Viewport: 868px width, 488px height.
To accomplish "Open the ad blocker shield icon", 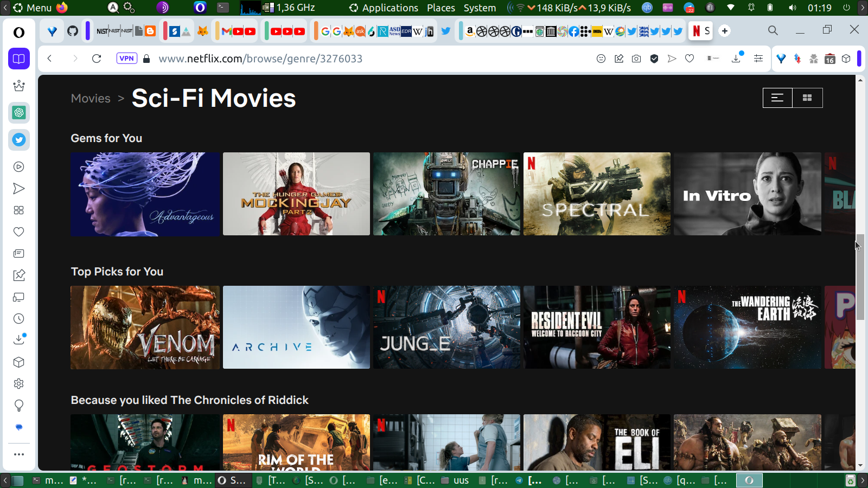I will [x=654, y=59].
